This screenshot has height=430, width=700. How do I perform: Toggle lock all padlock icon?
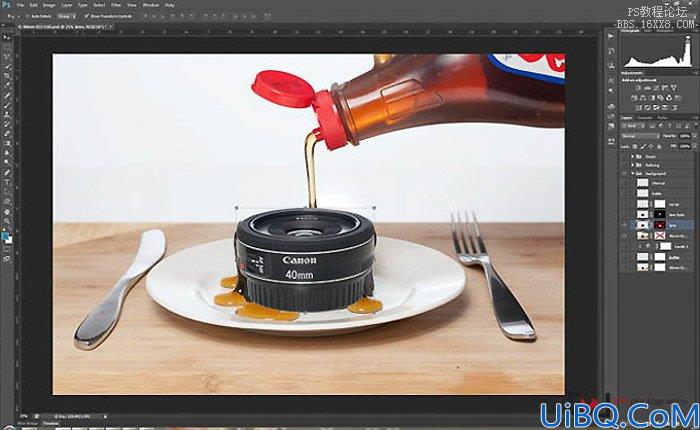659,146
